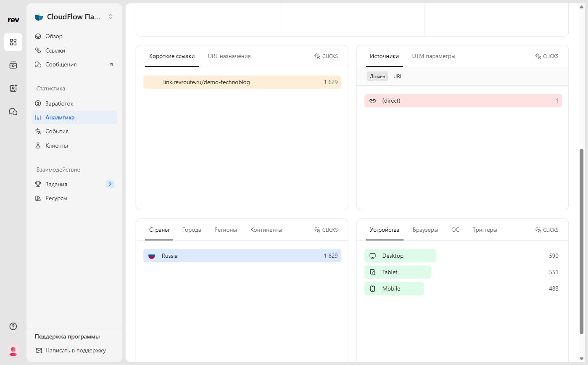588x365 pixels.
Task: Switch to the Города tab
Action: click(192, 230)
